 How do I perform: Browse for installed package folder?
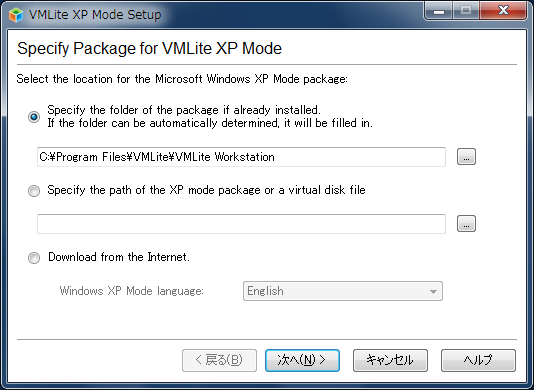(x=466, y=157)
